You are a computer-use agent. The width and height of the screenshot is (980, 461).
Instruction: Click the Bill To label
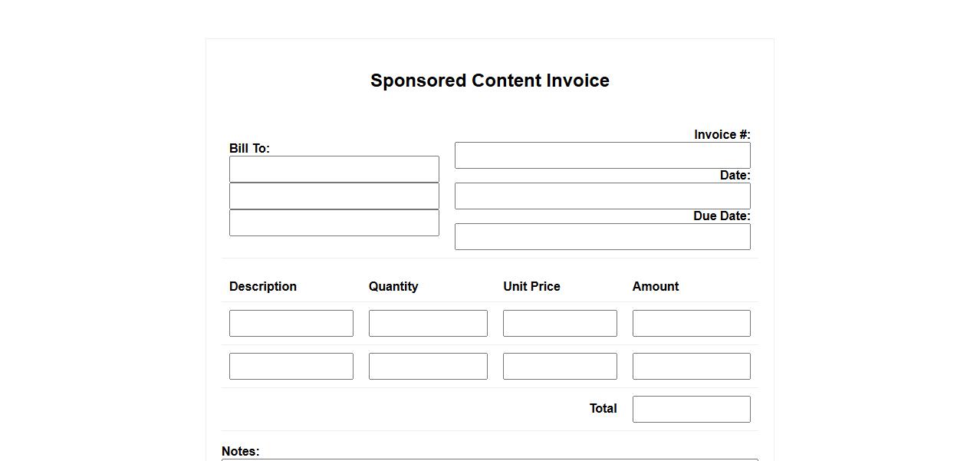click(249, 149)
